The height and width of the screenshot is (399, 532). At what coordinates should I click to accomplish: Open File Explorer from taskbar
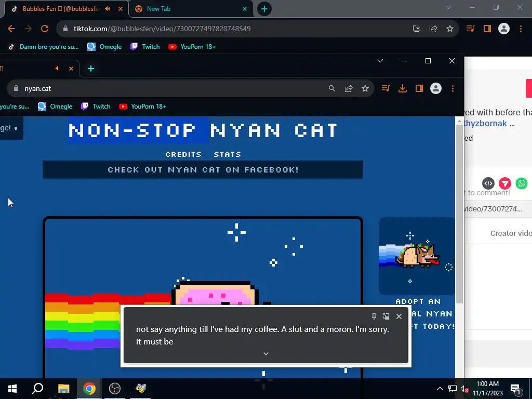(x=63, y=389)
